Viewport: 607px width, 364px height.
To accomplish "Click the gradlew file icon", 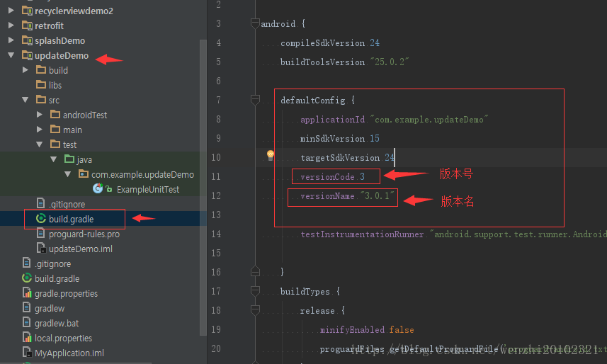I will click(27, 308).
